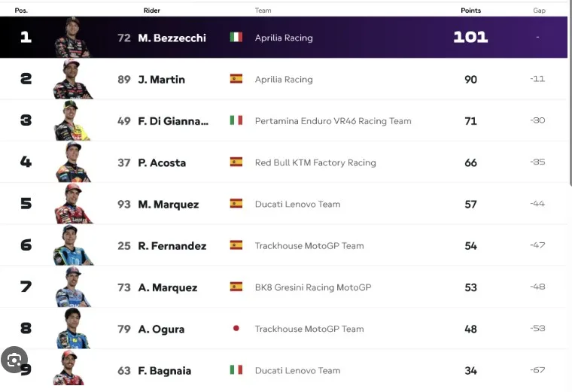
Task: Click the Spanish flag beside R. Fernandez
Action: (x=236, y=245)
